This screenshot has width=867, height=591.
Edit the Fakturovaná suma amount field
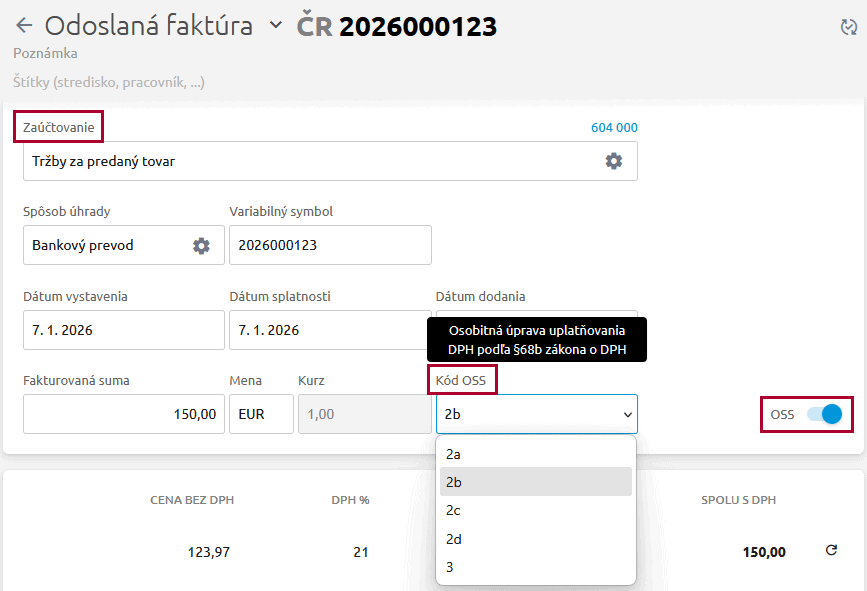(x=123, y=414)
